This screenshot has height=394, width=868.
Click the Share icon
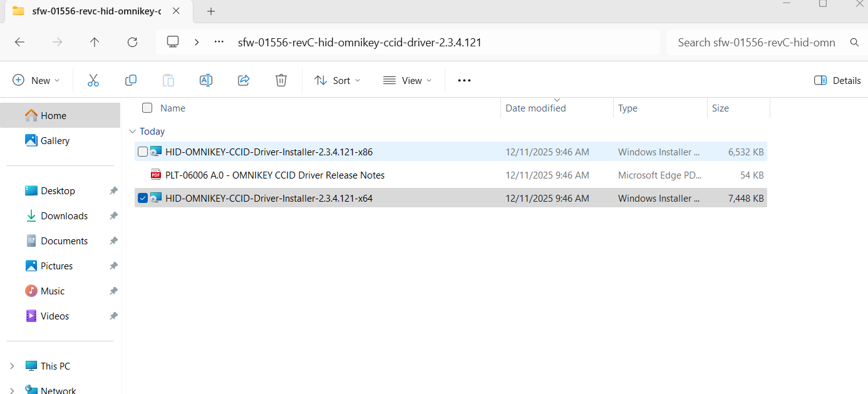click(x=244, y=80)
